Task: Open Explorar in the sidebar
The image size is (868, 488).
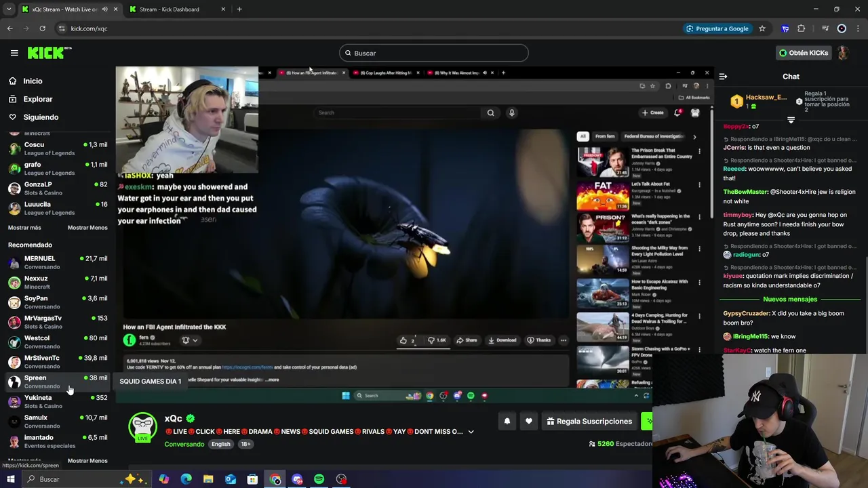Action: click(x=37, y=99)
